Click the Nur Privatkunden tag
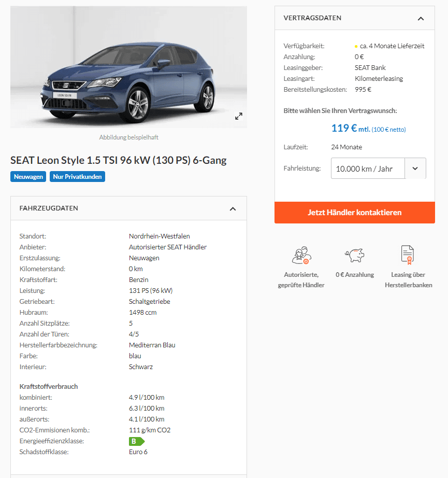The width and height of the screenshot is (448, 478). point(77,177)
